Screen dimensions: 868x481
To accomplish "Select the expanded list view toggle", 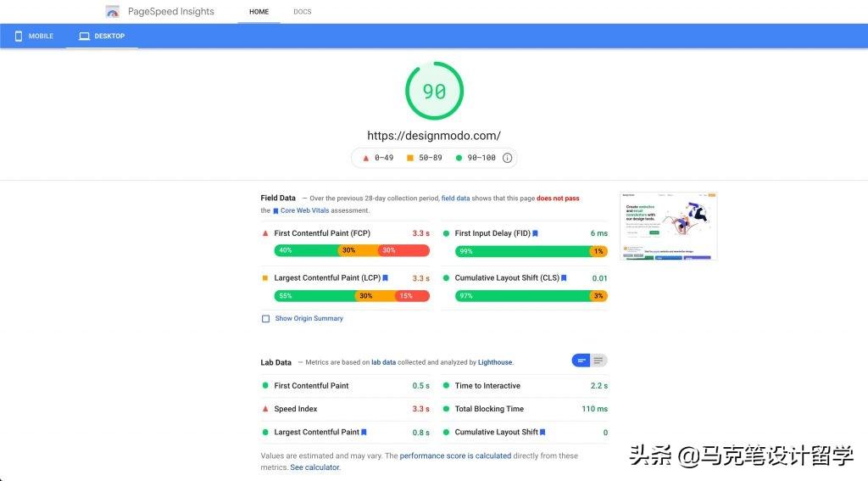I will pos(598,361).
